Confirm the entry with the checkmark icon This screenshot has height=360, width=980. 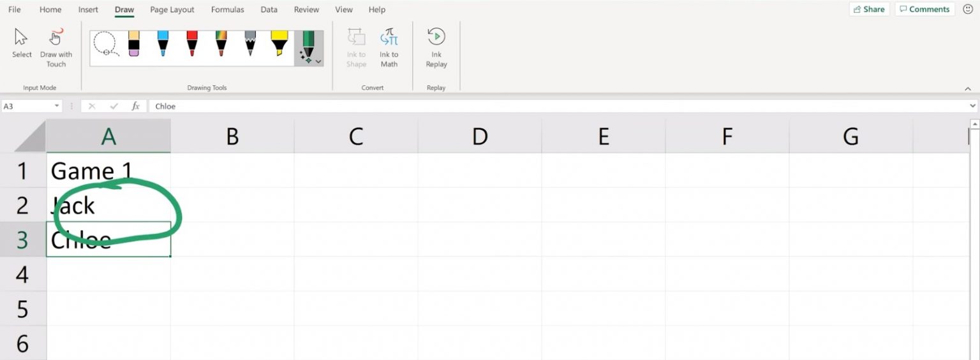tap(114, 106)
